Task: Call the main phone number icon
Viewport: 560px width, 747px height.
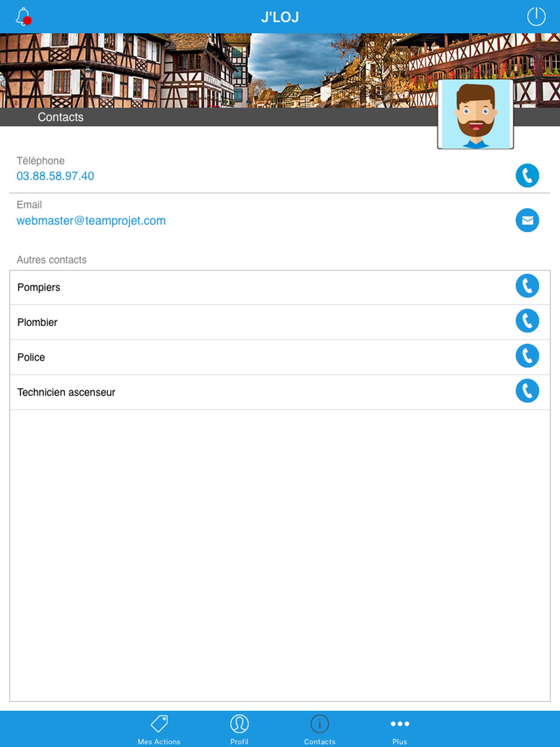Action: (x=527, y=176)
